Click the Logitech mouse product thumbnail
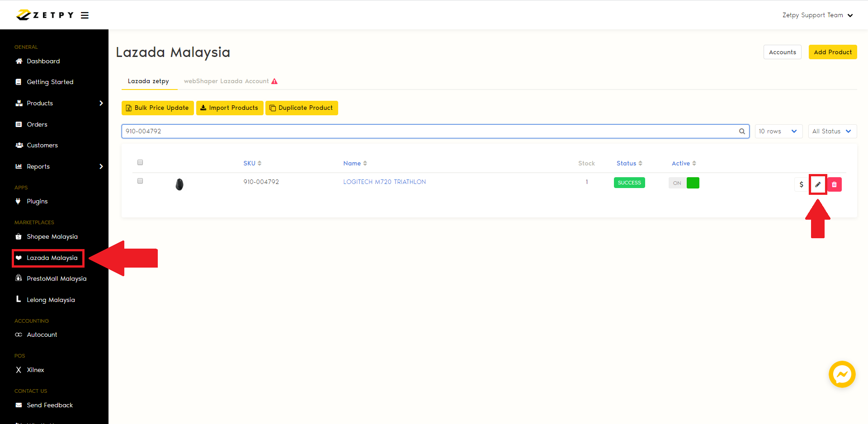 179,184
